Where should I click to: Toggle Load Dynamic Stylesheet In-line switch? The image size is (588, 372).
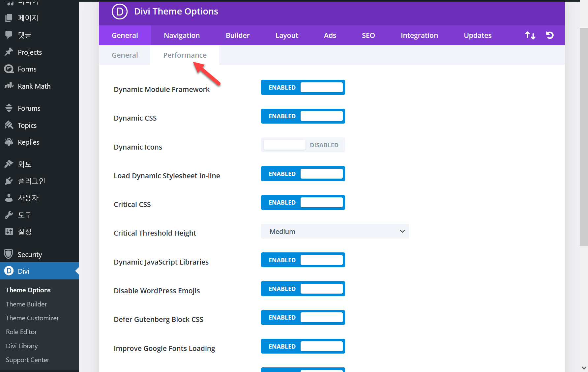click(x=303, y=174)
